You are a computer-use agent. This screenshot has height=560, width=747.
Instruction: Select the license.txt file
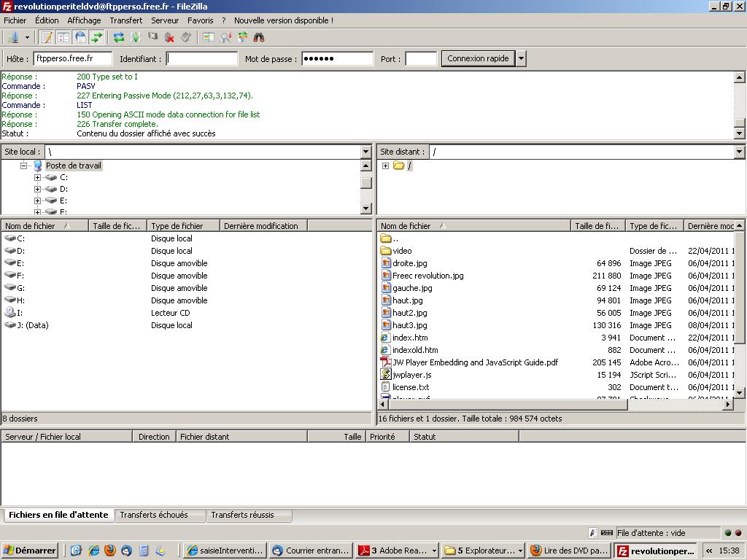coord(411,387)
